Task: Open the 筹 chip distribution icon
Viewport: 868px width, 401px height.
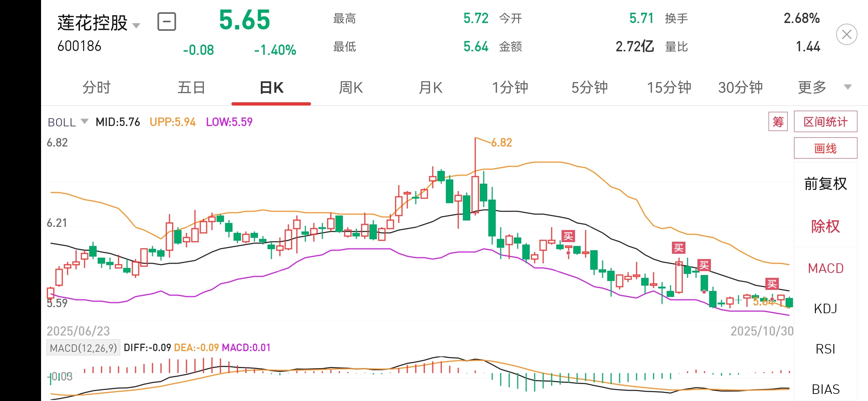Action: coord(778,122)
